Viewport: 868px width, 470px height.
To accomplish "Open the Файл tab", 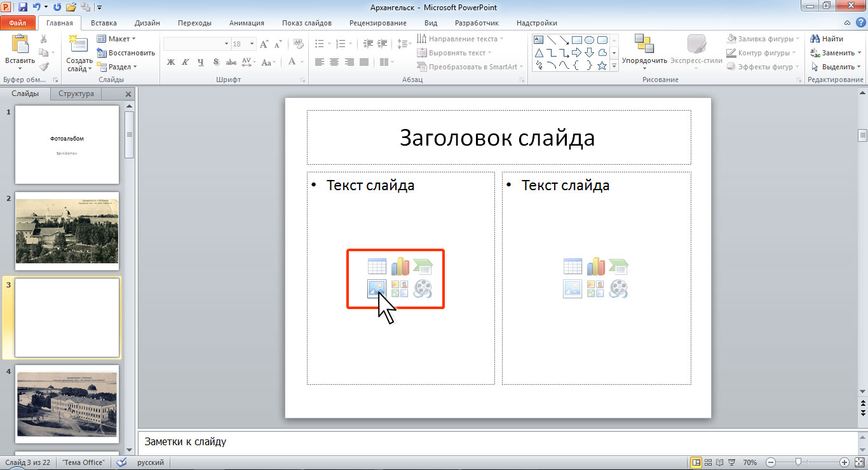I will 18,23.
